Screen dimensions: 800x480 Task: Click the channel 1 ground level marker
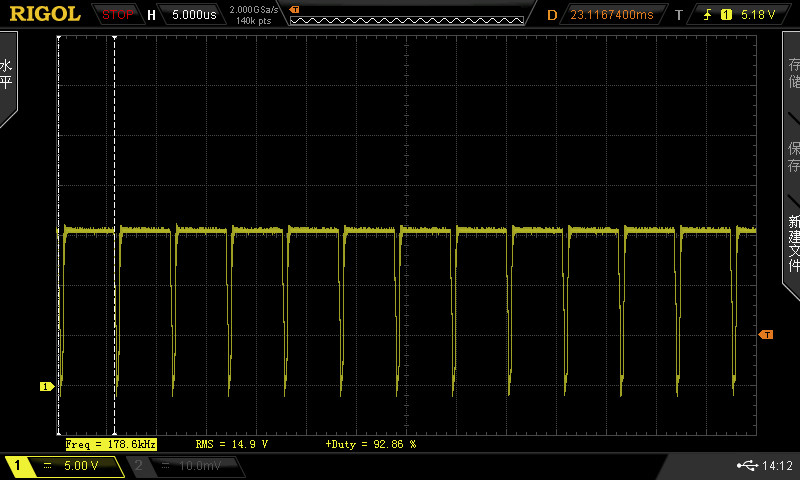click(47, 387)
